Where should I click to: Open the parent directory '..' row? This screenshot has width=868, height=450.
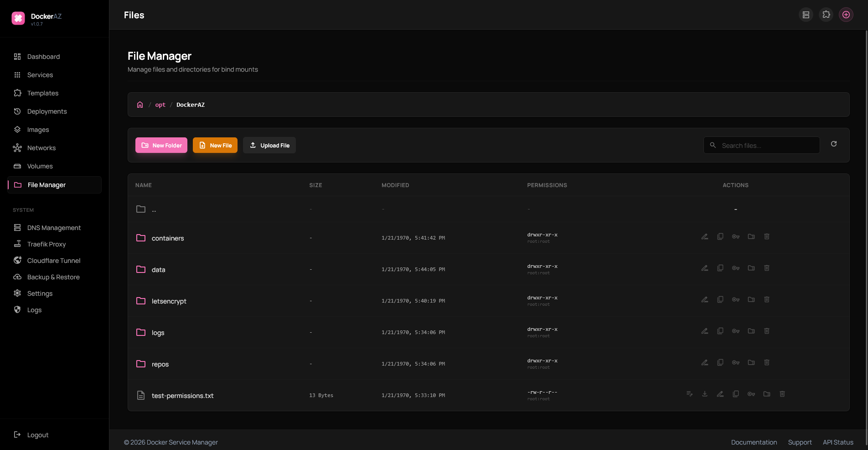click(x=488, y=209)
